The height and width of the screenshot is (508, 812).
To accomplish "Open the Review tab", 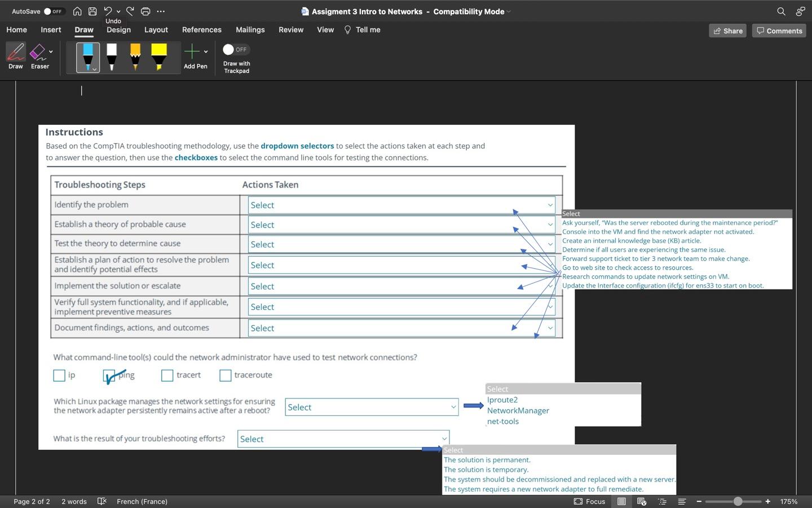I will pyautogui.click(x=291, y=30).
